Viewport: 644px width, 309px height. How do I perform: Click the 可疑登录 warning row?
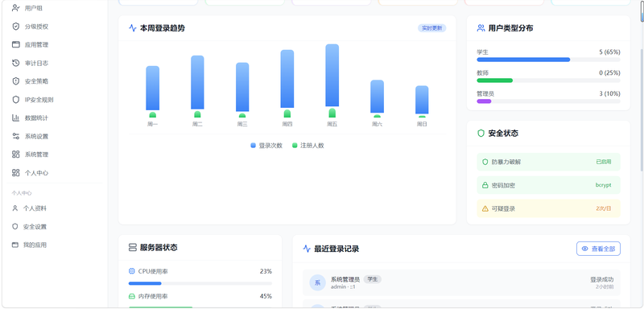pyautogui.click(x=548, y=208)
